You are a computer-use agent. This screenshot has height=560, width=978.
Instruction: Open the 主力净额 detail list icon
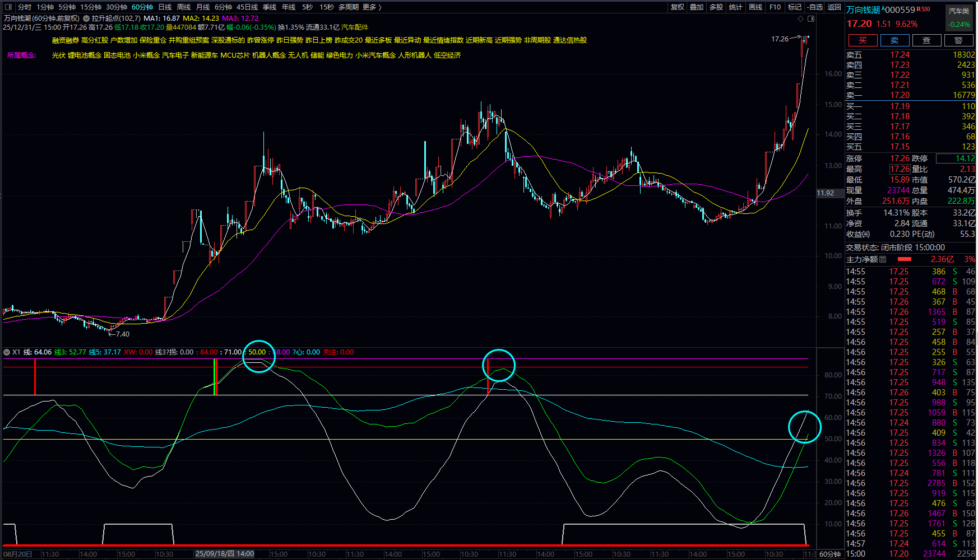pos(883,259)
